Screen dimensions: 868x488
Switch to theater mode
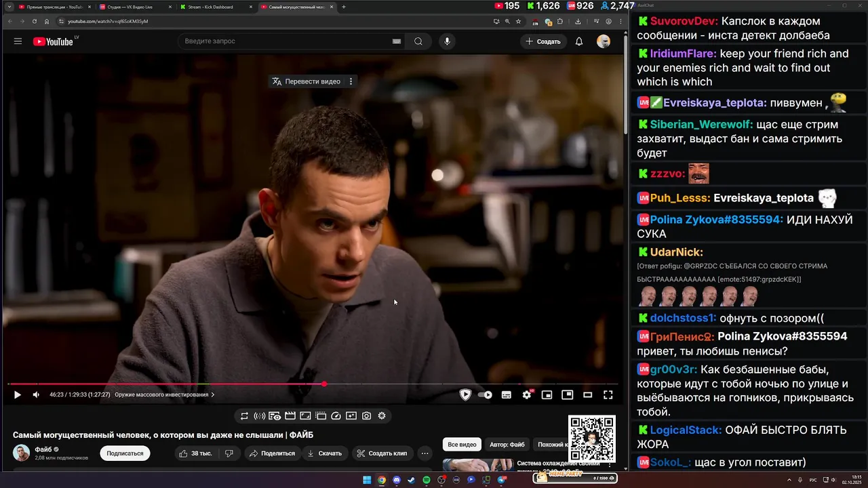588,394
